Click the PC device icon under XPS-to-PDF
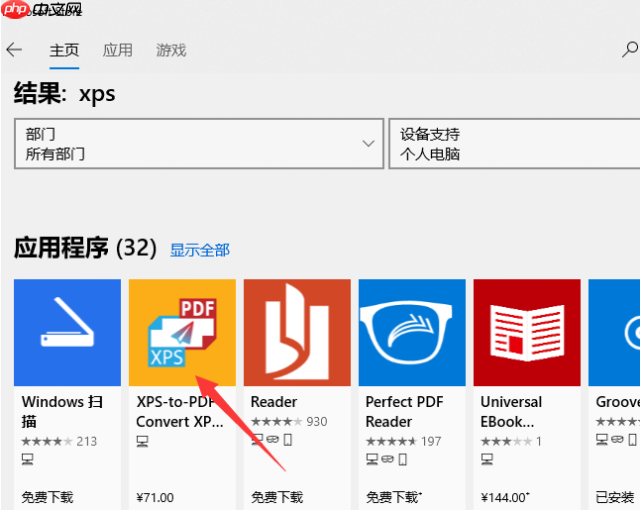The image size is (640, 511). click(142, 441)
